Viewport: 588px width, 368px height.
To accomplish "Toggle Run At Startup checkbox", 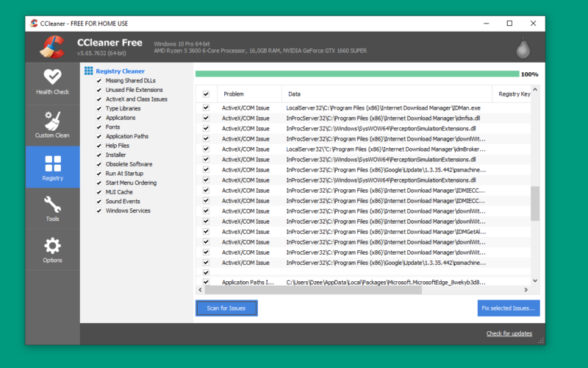I will click(x=99, y=174).
